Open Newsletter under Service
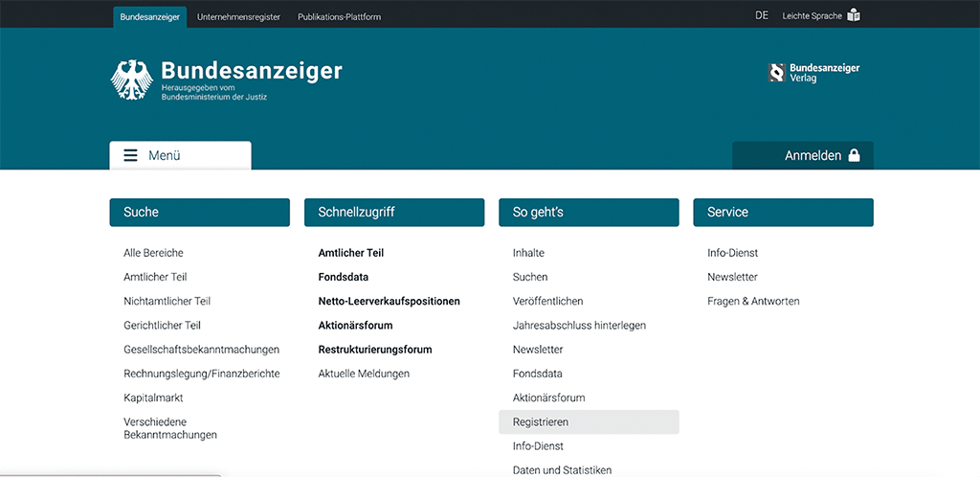The width and height of the screenshot is (980, 477). click(732, 277)
